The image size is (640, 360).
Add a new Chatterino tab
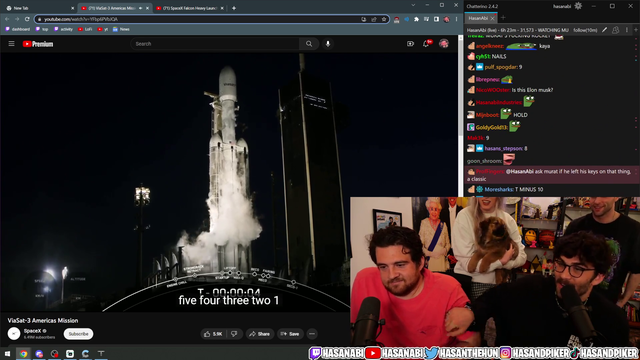tap(503, 18)
